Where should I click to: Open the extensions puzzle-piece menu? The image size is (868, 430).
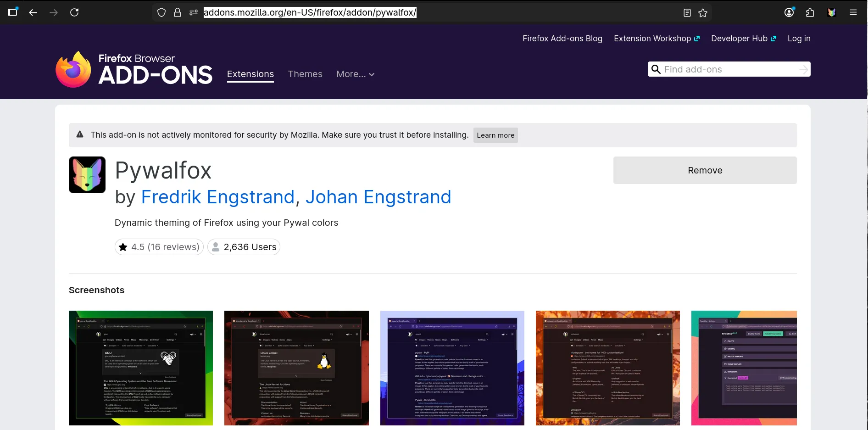point(810,12)
